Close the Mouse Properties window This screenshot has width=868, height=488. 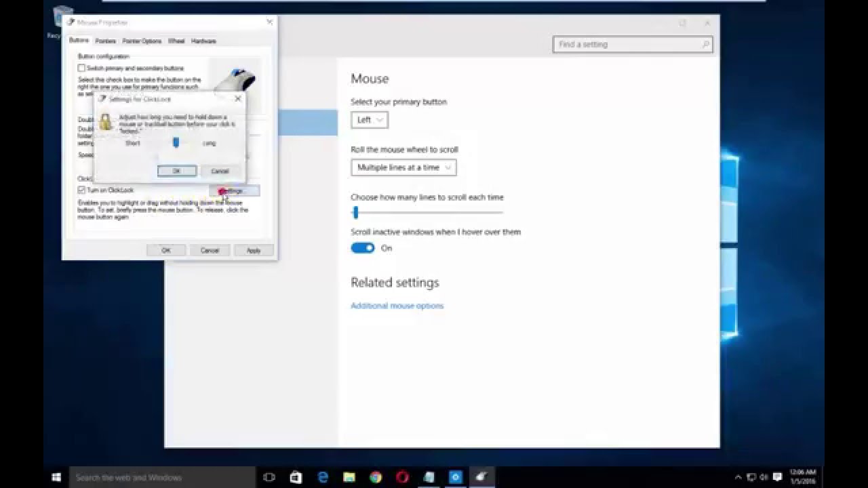point(269,22)
